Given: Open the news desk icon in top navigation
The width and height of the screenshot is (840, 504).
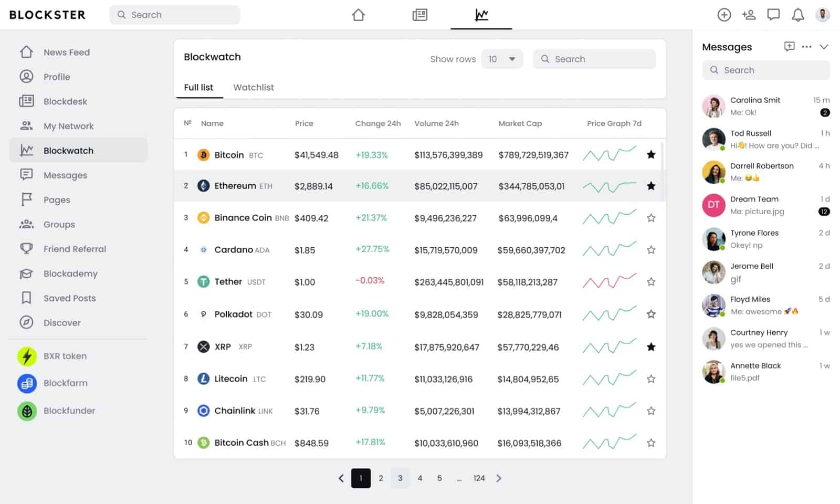Looking at the screenshot, I should [x=419, y=15].
